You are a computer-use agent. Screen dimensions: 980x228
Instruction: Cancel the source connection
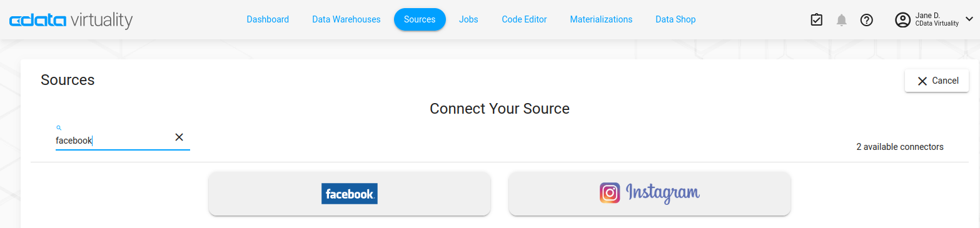coord(937,81)
